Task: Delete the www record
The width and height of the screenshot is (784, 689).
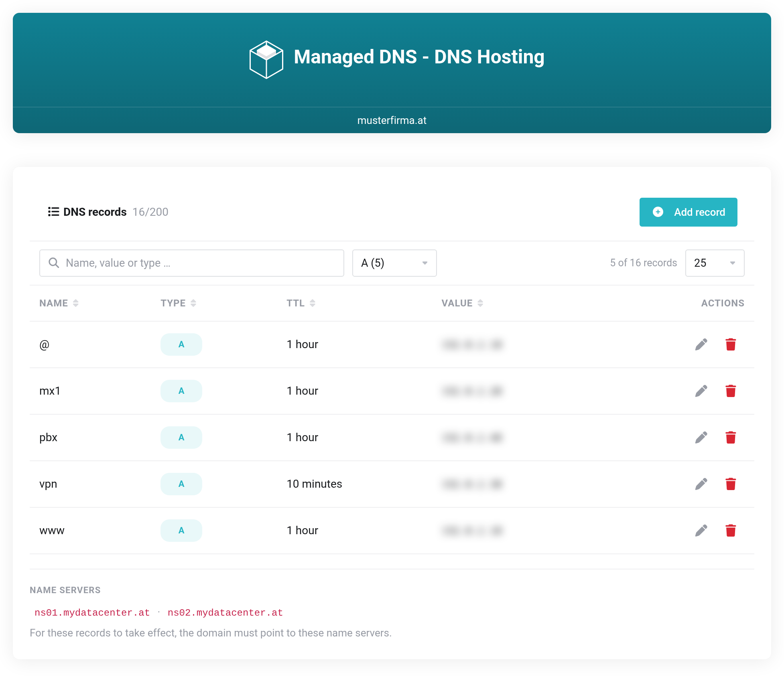Action: (731, 531)
